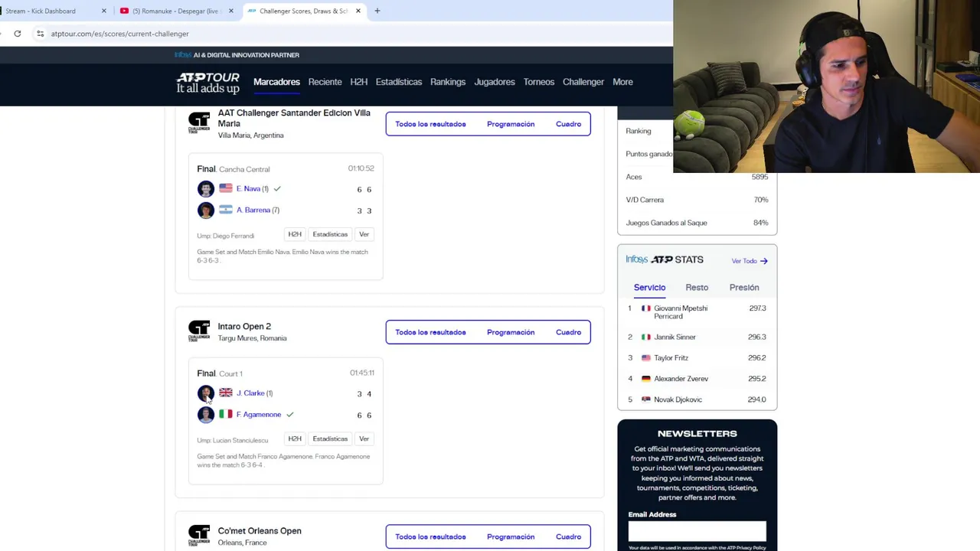Open the Jugadores navigation item

(x=494, y=82)
